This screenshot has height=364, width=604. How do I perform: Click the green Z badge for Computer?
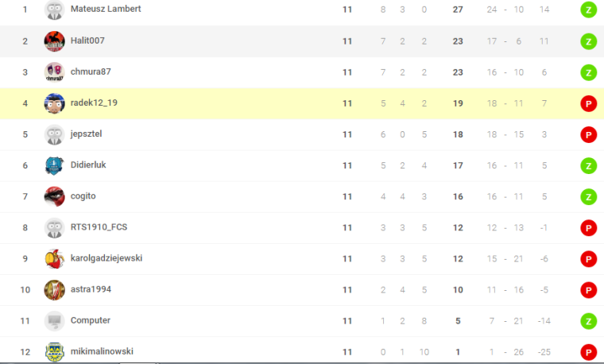(x=588, y=321)
